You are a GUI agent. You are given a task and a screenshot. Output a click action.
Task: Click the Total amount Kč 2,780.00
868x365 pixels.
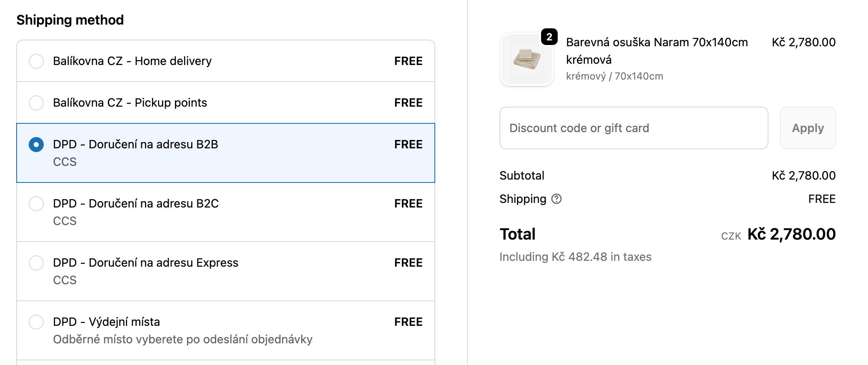pyautogui.click(x=791, y=234)
